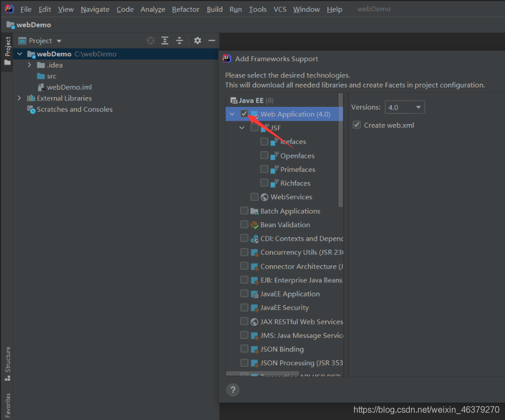The width and height of the screenshot is (505, 420).
Task: Select the JSON Processing (JSR 353) row
Action: point(284,363)
